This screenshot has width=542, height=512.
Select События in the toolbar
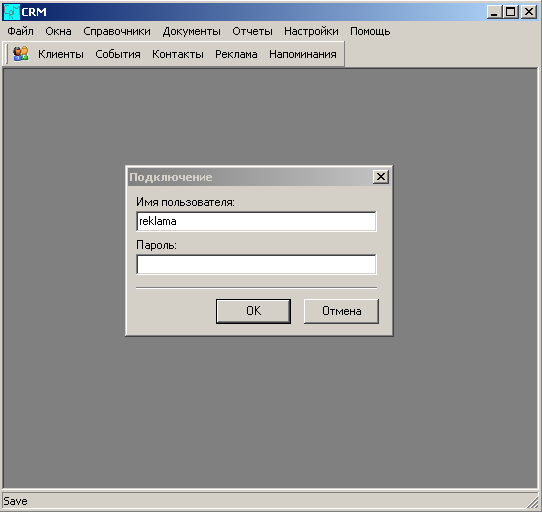118,54
